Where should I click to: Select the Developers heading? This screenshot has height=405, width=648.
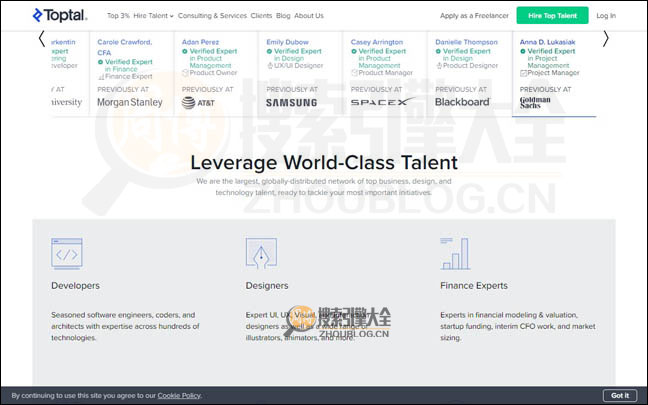tap(76, 286)
